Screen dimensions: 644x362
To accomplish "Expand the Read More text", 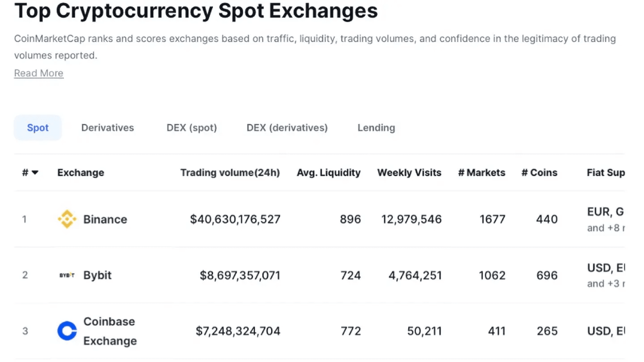I will (38, 73).
